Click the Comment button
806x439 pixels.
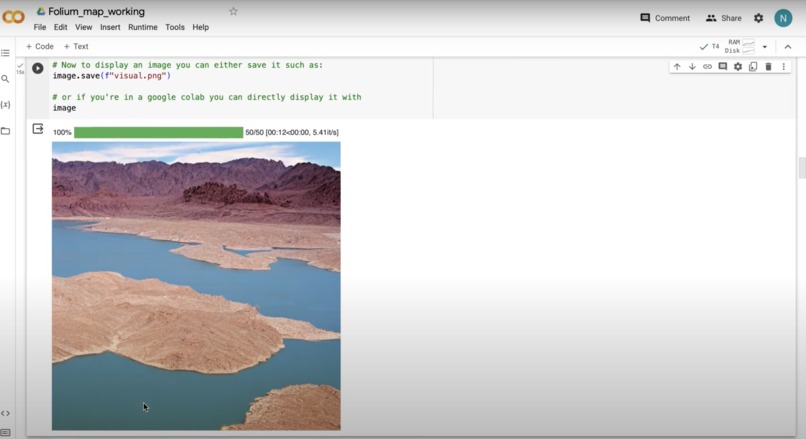[x=665, y=18]
